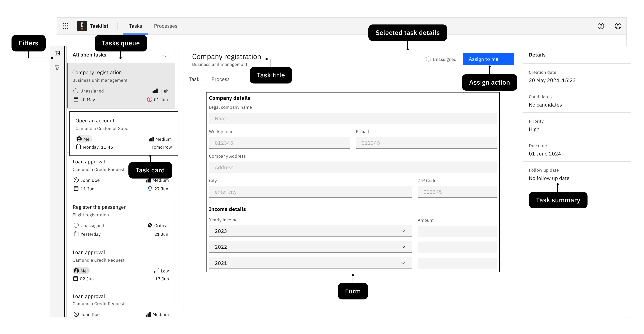Click the expand panel icon in the sidebar
The width and height of the screenshot is (644, 334).
(57, 53)
